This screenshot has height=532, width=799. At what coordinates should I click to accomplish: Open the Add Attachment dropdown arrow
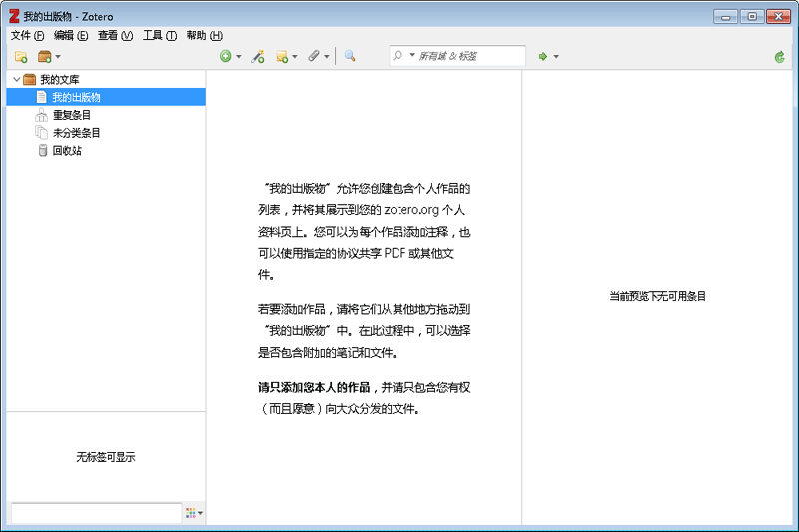coord(327,57)
